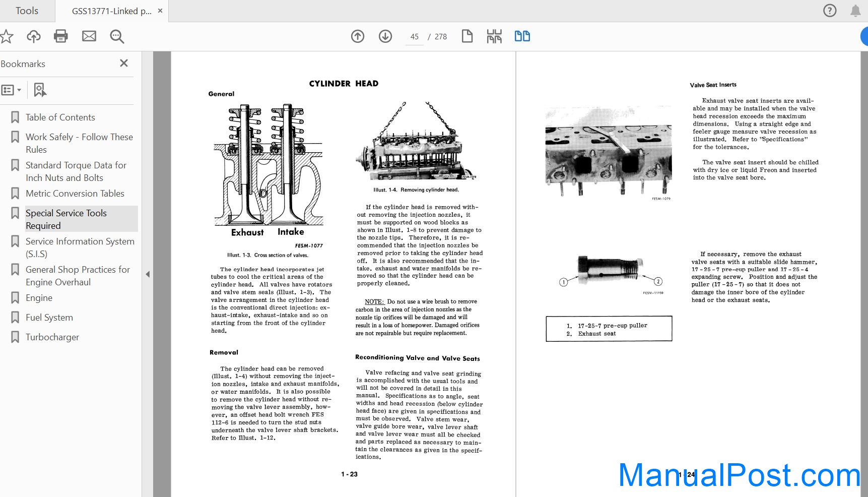868x497 pixels.
Task: Go to previous page with up arrow
Action: (358, 36)
